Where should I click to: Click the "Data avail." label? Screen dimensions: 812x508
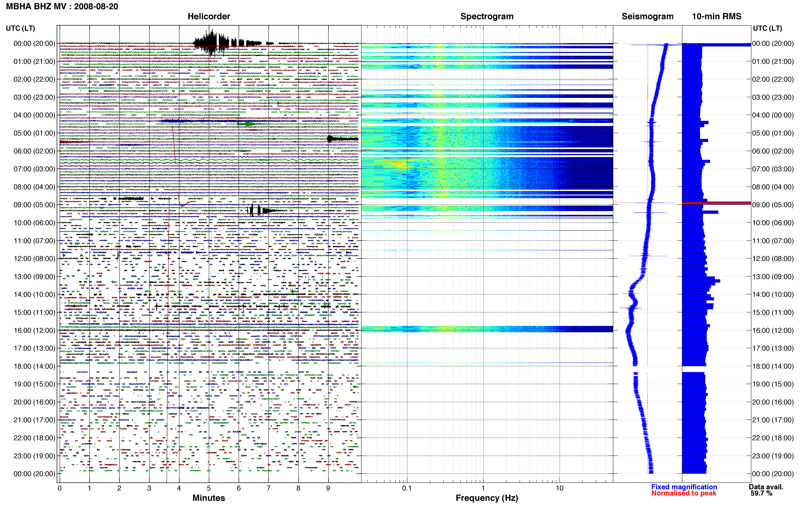click(766, 487)
